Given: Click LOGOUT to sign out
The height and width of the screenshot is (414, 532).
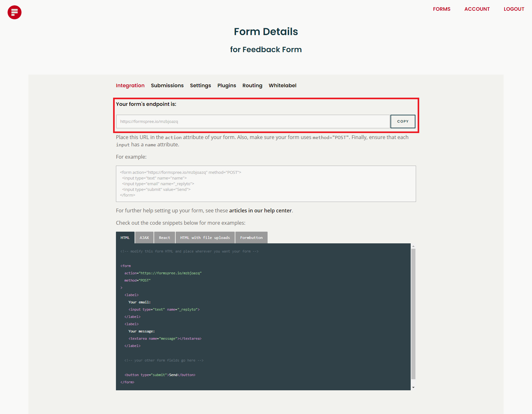Looking at the screenshot, I should click(x=514, y=9).
